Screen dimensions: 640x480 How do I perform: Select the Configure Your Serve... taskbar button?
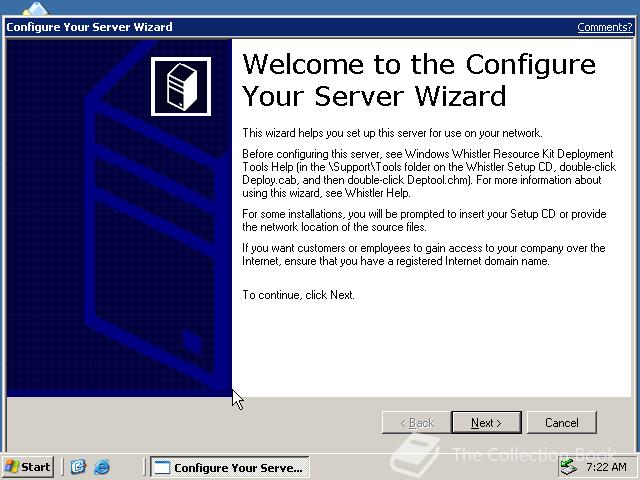[x=230, y=467]
